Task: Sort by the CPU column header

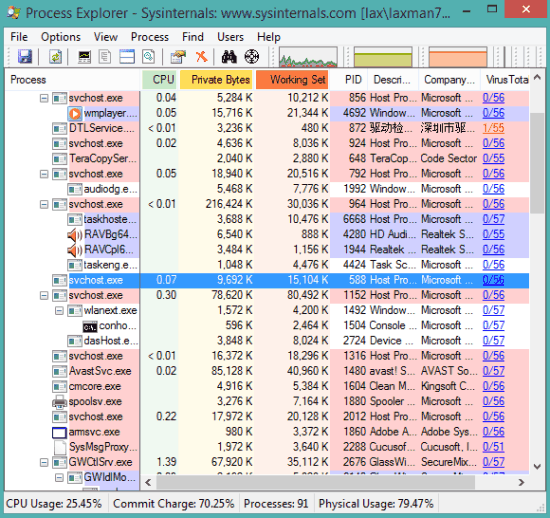Action: (x=160, y=80)
